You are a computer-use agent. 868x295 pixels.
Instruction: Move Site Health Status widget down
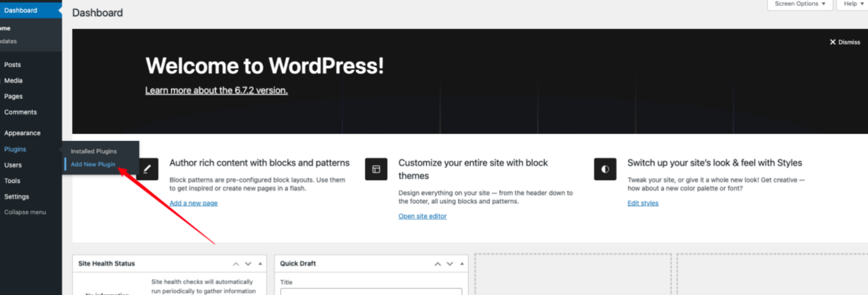click(248, 264)
